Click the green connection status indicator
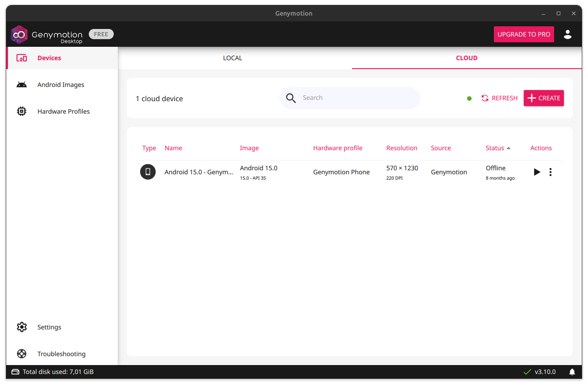Screen dimensions: 588x386 click(x=469, y=99)
